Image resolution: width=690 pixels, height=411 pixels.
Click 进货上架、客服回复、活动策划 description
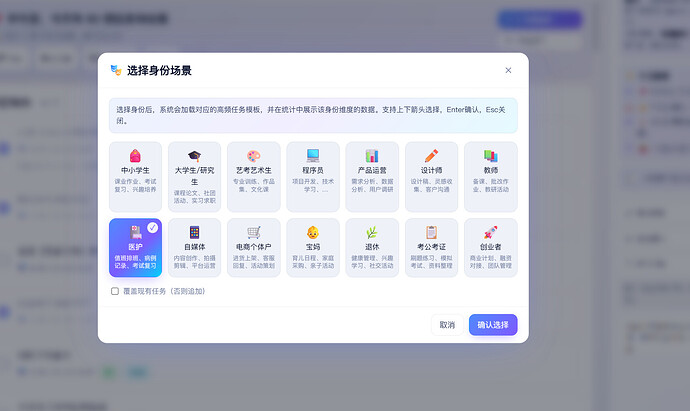pos(253,262)
